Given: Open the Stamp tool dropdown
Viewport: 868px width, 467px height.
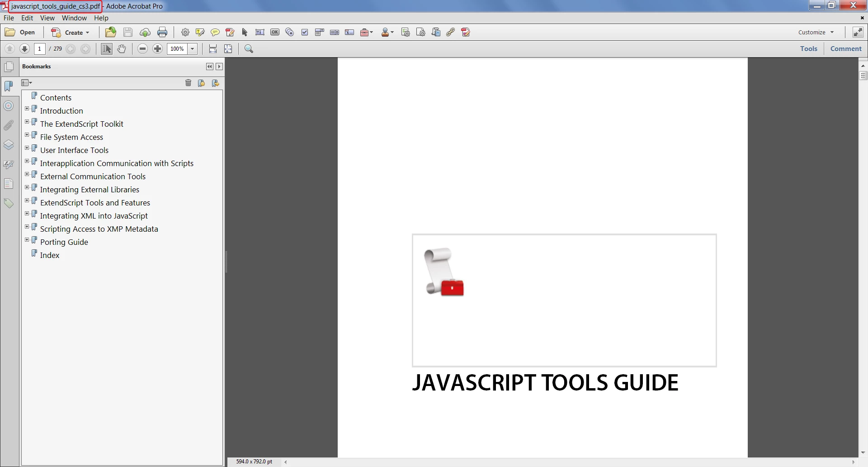Looking at the screenshot, I should (x=387, y=32).
